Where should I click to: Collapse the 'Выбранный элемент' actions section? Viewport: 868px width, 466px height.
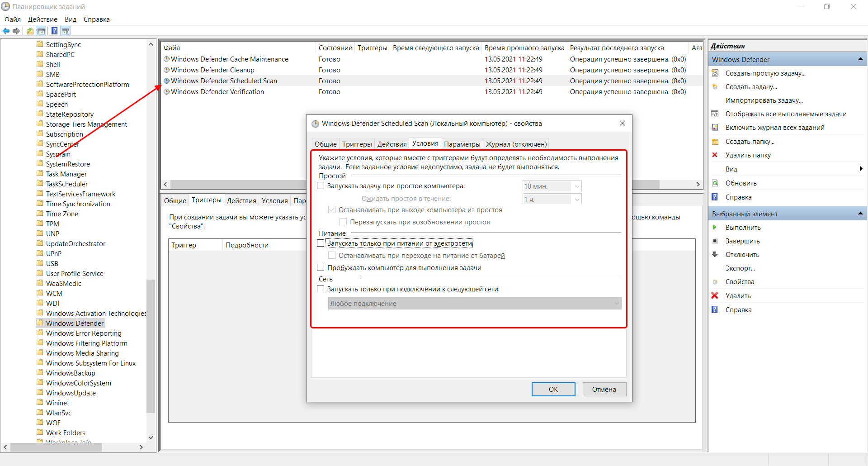(x=860, y=214)
